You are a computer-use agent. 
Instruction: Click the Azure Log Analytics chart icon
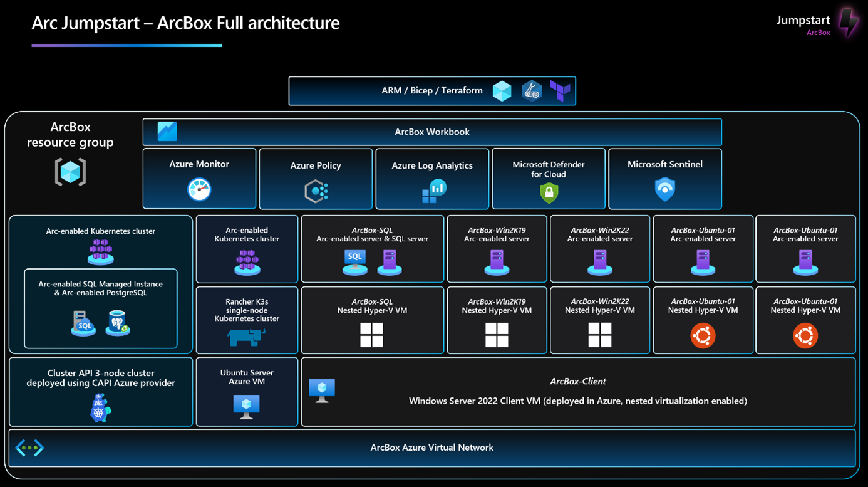point(433,191)
